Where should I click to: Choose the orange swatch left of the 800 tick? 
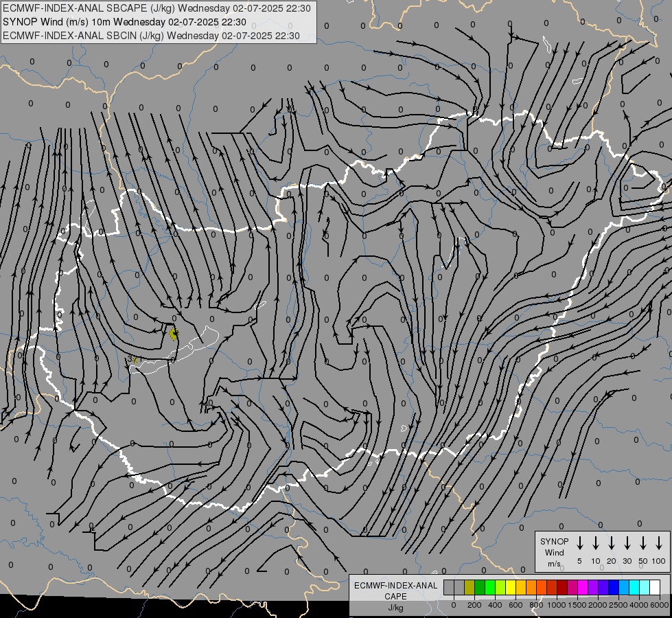point(531,587)
